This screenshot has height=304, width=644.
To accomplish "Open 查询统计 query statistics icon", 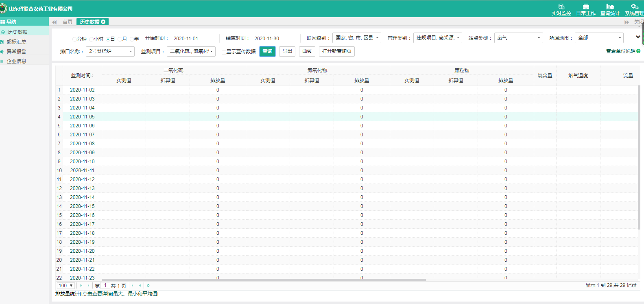I will [x=610, y=7].
